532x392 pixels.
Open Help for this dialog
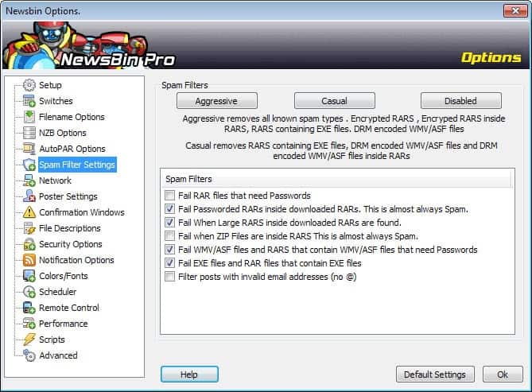pos(189,375)
